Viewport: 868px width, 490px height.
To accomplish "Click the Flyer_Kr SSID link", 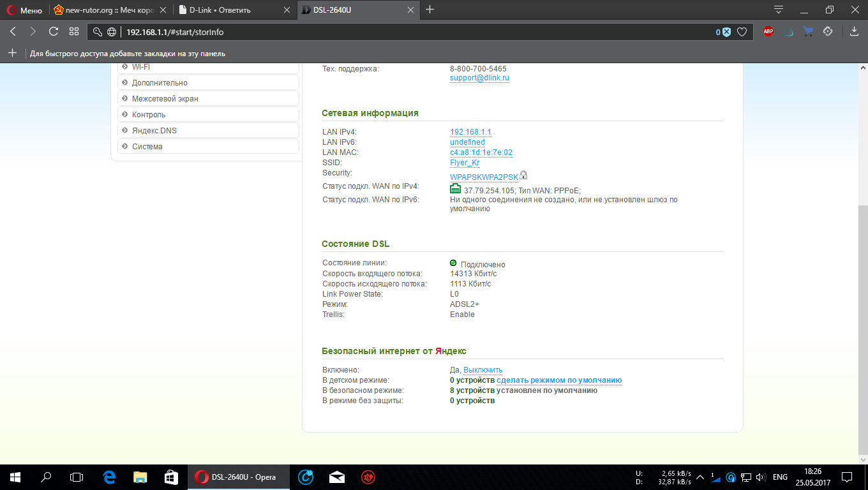I will click(465, 163).
